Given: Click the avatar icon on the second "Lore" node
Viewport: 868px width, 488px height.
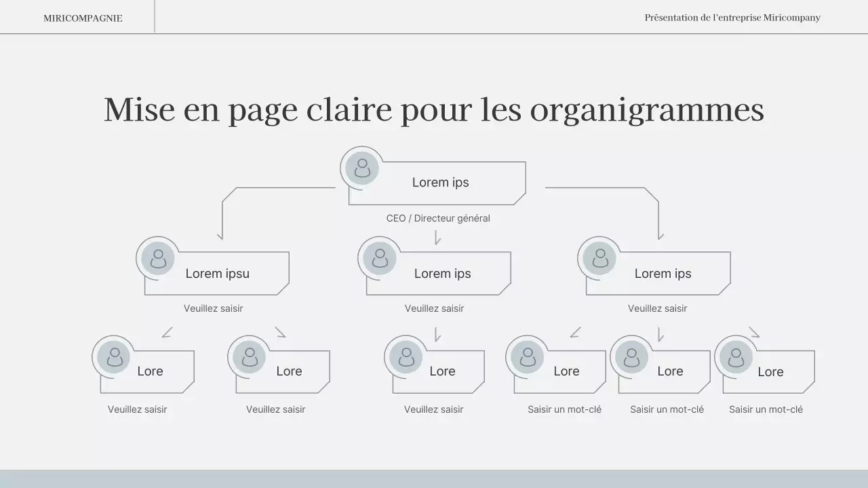Looking at the screenshot, I should [248, 357].
